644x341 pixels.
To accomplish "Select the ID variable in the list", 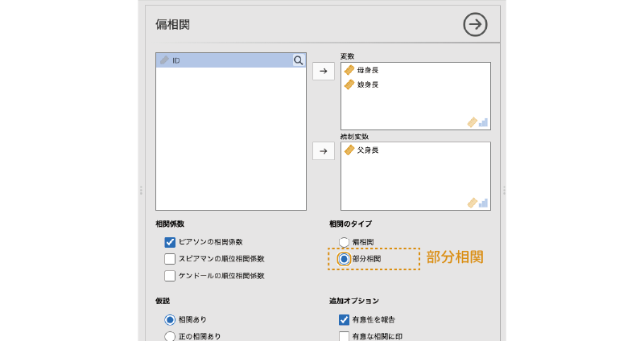I will 225,60.
